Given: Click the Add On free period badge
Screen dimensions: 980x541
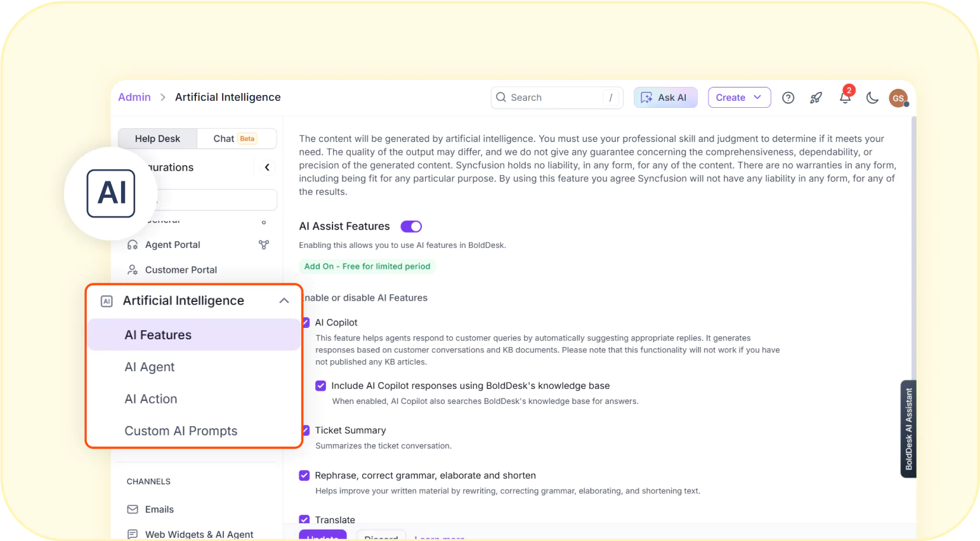Looking at the screenshot, I should pos(367,266).
